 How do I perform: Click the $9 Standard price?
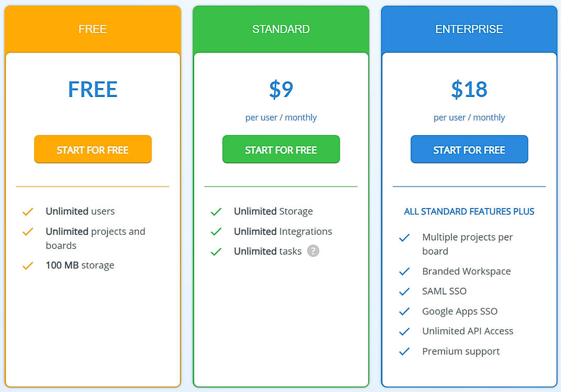[x=281, y=90]
